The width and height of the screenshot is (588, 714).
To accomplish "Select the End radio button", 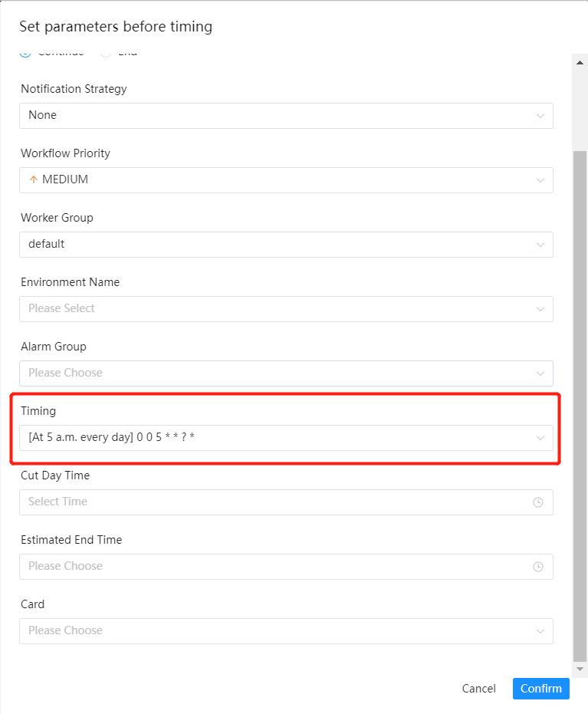I will tap(107, 51).
